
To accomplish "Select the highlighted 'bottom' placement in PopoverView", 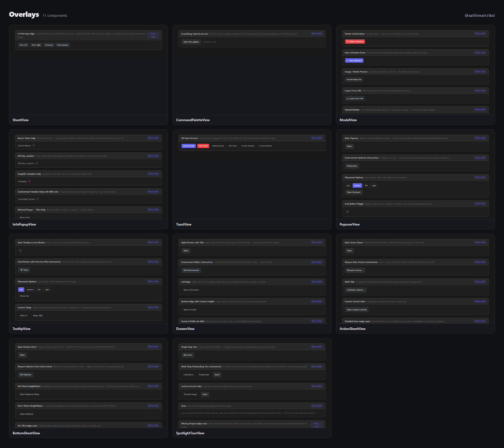I will [357, 186].
